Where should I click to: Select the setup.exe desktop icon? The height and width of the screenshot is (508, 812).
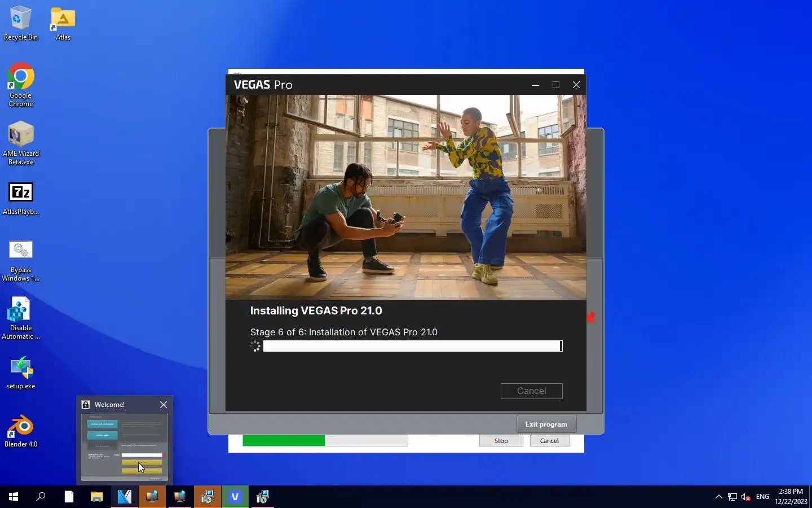point(21,373)
